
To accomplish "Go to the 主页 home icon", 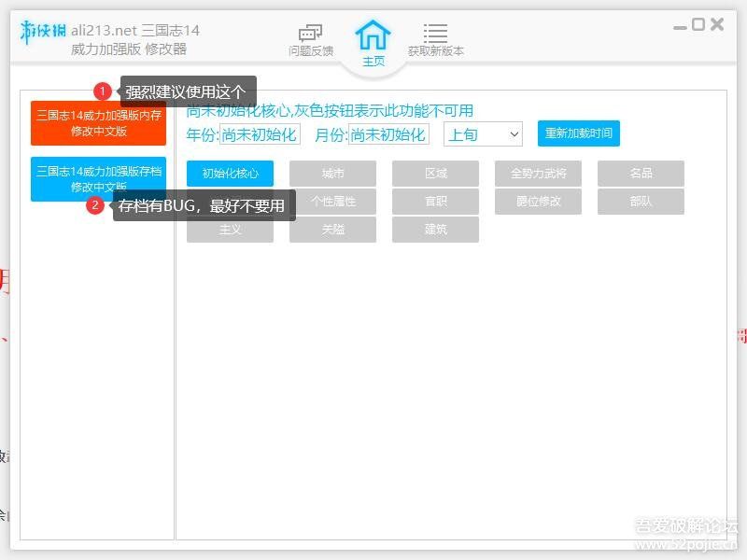I will [x=373, y=35].
